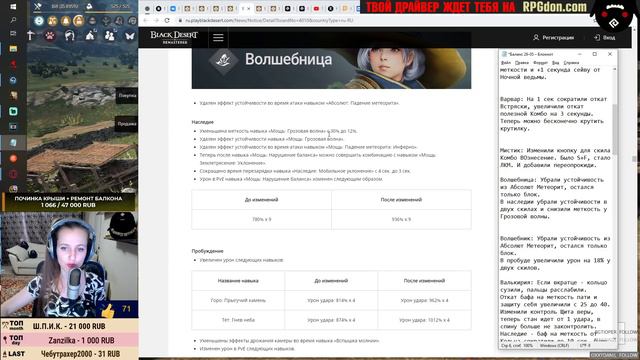Open Формат menu in Notepad
640x360 pixels.
pyautogui.click(x=540, y=63)
